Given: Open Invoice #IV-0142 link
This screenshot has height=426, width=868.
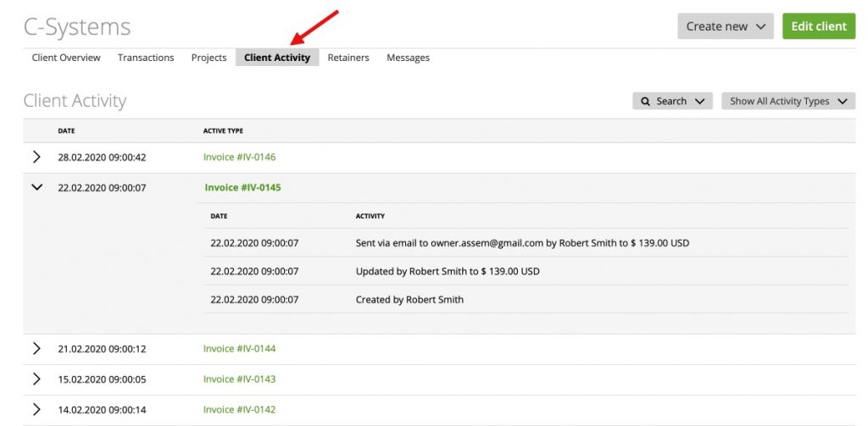Looking at the screenshot, I should (239, 409).
